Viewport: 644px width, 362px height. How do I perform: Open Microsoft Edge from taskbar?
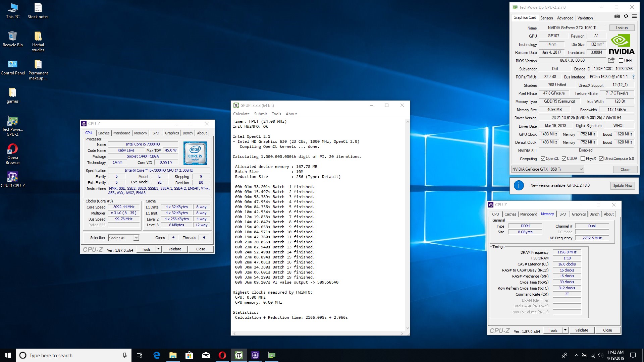(156, 355)
